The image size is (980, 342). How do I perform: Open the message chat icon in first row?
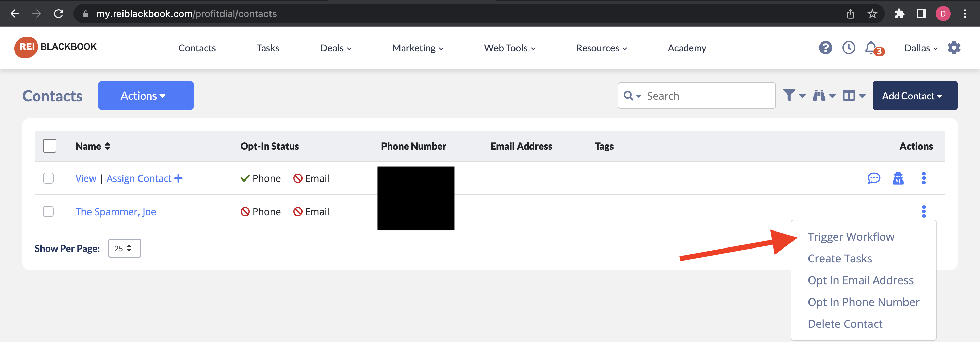pos(873,178)
